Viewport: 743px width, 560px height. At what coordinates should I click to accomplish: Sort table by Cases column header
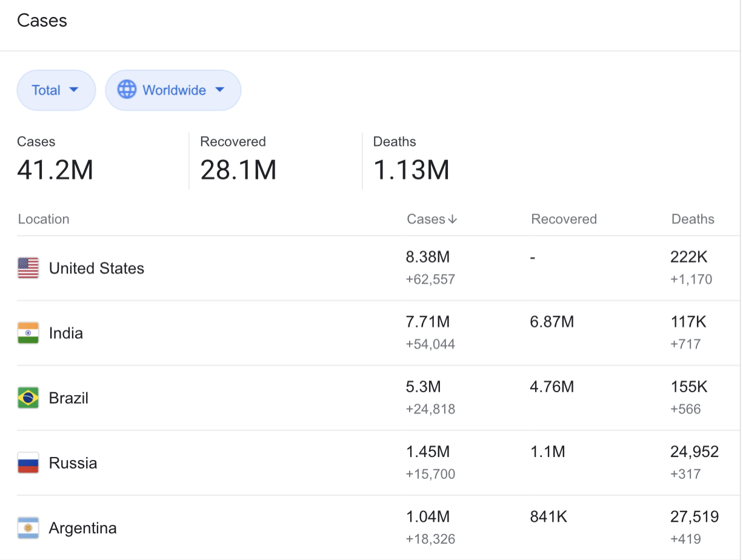coord(426,219)
